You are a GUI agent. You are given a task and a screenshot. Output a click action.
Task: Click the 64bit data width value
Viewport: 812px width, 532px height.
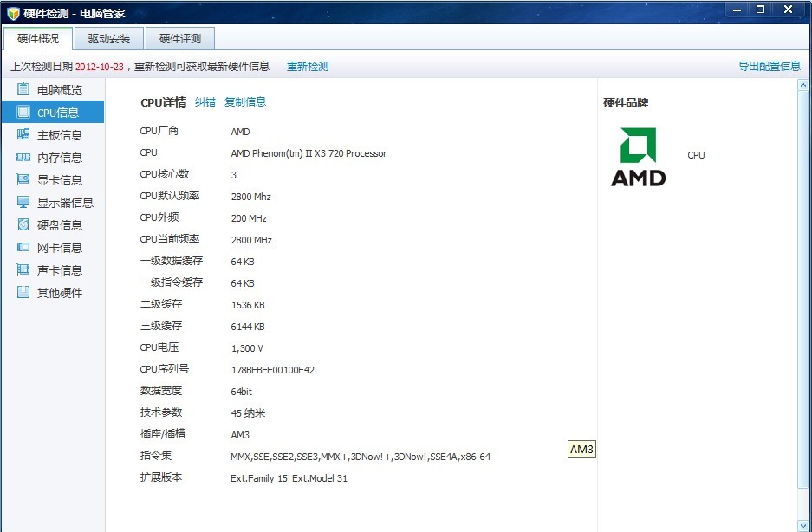point(241,393)
